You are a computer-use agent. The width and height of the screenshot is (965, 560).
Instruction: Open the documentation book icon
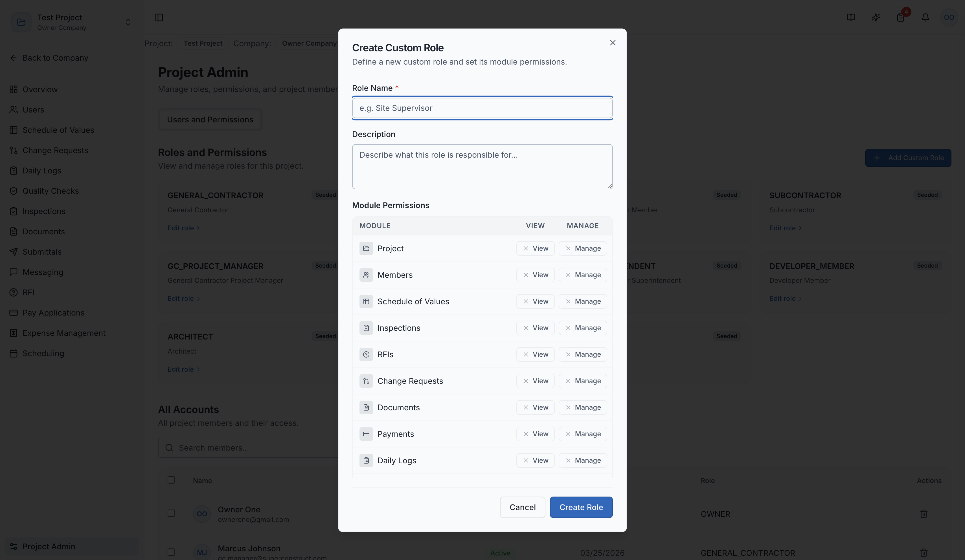(850, 17)
